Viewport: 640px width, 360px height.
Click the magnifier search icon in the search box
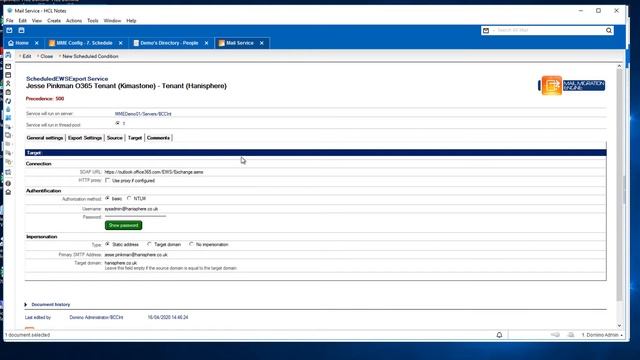tap(609, 30)
